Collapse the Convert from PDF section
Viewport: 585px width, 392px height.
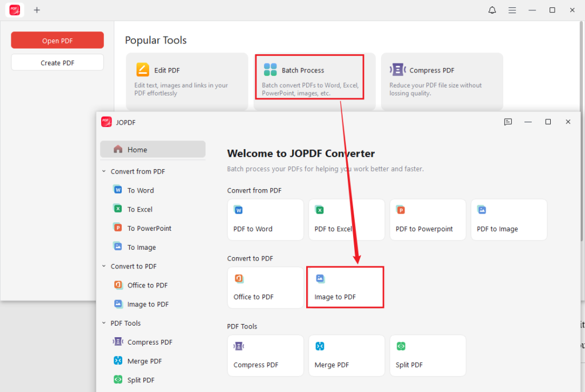point(104,171)
